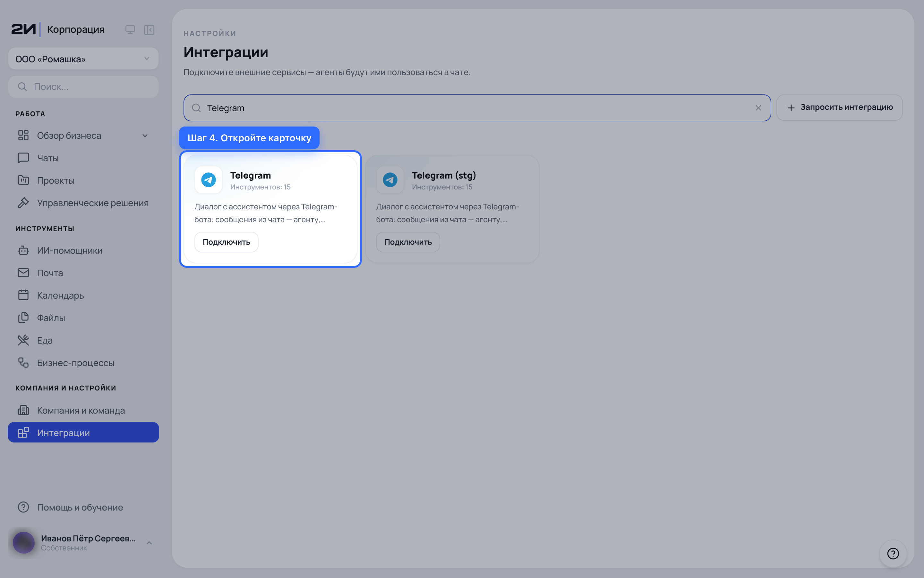Screen dimensions: 924x578
Task: Click the Файлы icon
Action: click(23, 318)
